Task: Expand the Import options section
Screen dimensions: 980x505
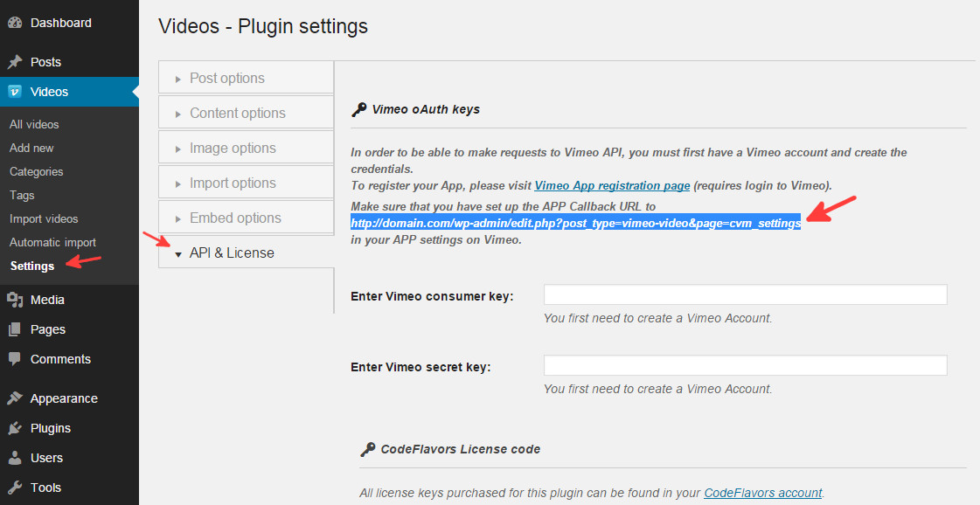Action: click(x=247, y=183)
